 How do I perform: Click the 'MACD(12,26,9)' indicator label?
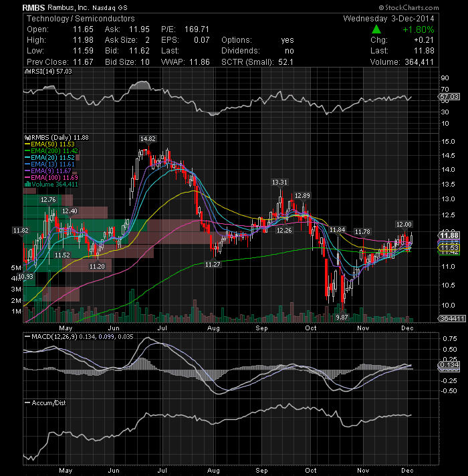(54, 337)
